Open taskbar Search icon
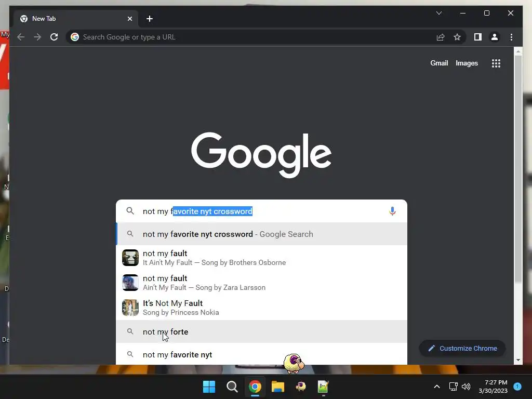The width and height of the screenshot is (532, 399). tap(232, 387)
